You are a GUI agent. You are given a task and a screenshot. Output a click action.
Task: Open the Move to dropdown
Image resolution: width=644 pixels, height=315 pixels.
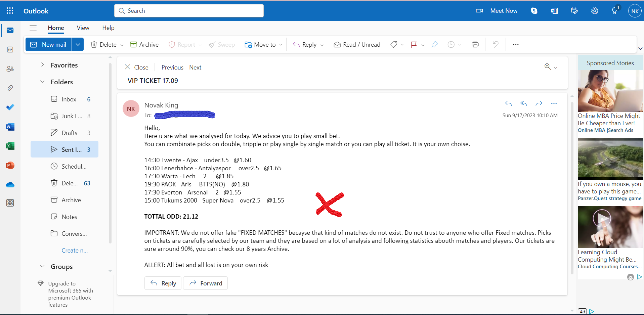click(x=281, y=45)
